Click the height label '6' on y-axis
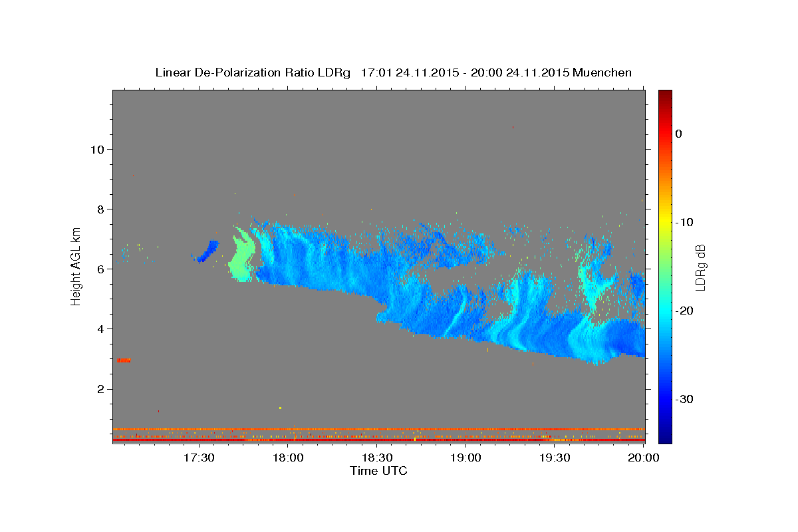 click(100, 269)
